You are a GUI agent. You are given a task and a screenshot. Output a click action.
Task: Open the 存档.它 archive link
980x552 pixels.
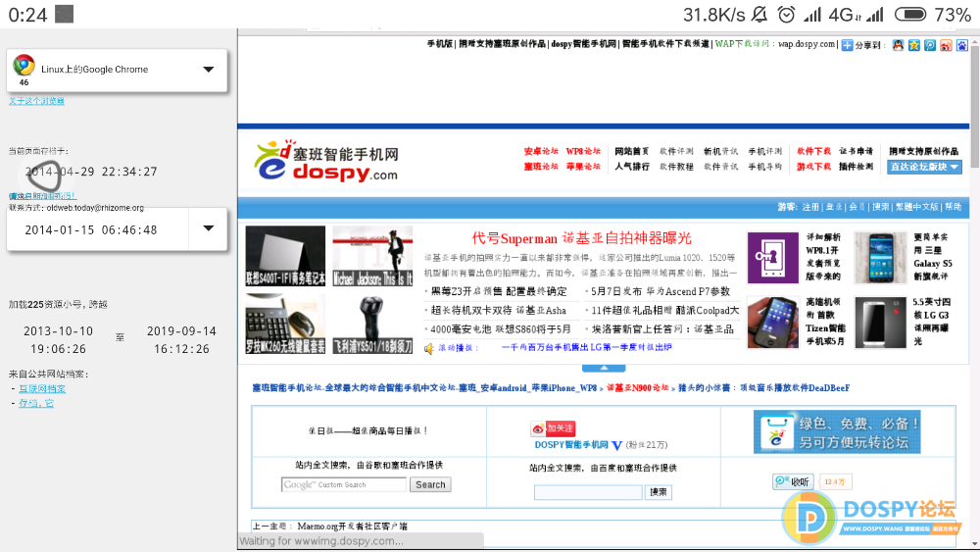click(35, 403)
